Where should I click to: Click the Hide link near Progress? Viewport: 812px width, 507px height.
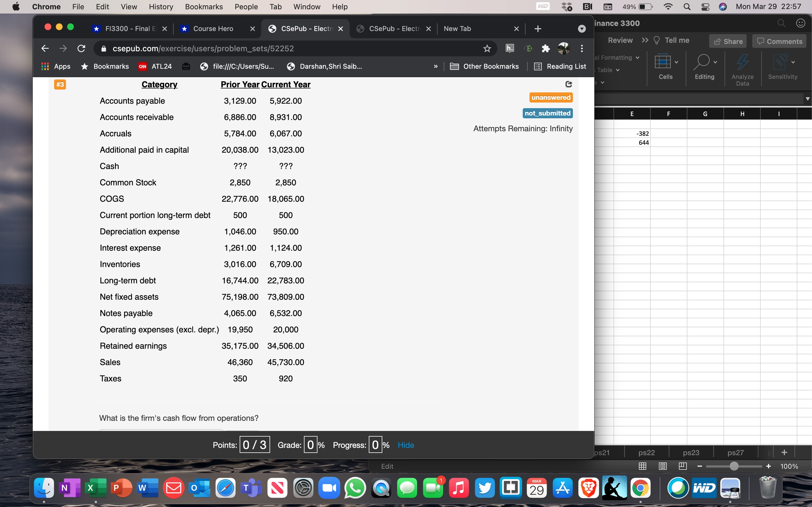(405, 445)
